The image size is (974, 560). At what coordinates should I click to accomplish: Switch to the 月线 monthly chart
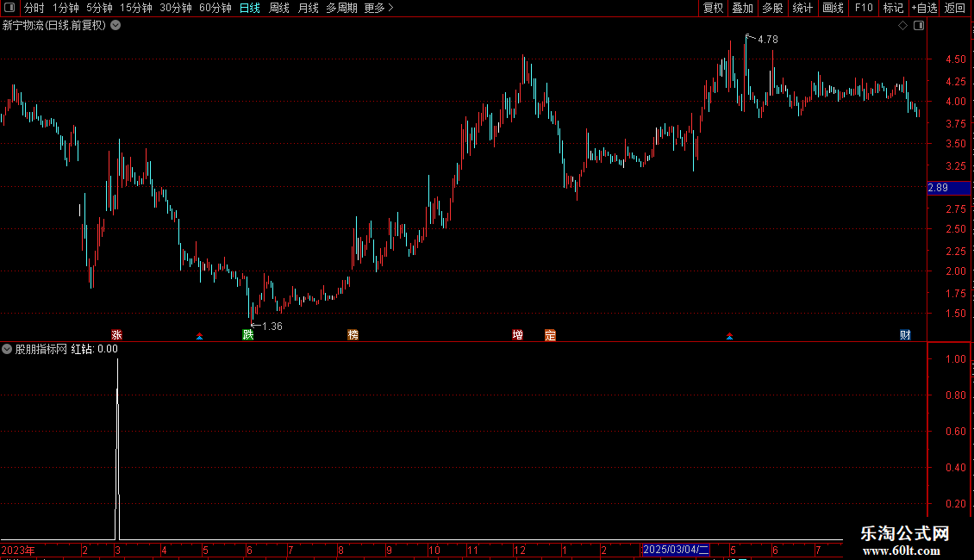coord(308,8)
